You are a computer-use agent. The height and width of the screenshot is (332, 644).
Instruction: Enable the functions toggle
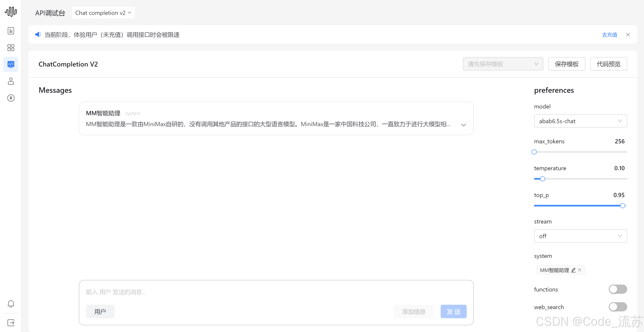pyautogui.click(x=618, y=289)
